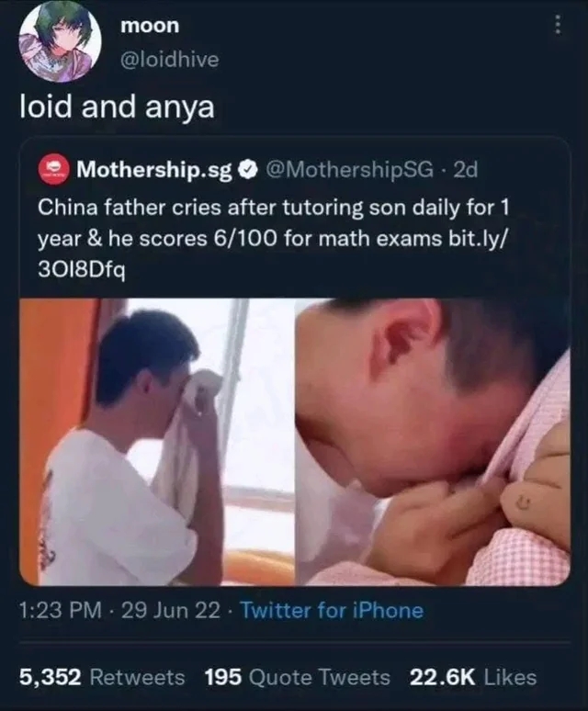View left photo of man wiping face
Viewport: 588px width, 711px height.
tap(155, 442)
